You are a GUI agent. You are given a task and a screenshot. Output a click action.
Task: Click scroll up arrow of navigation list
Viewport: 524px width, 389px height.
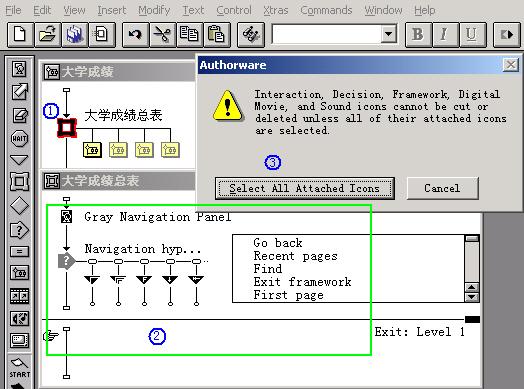pos(472,287)
